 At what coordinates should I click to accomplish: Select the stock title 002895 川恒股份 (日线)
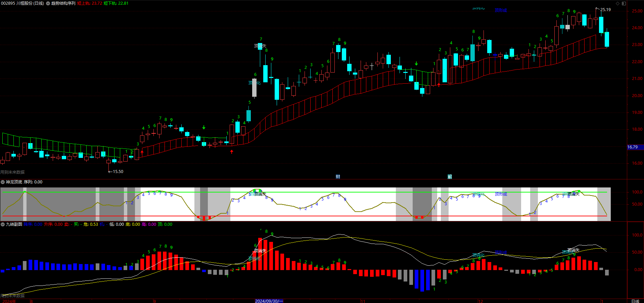click(x=22, y=3)
